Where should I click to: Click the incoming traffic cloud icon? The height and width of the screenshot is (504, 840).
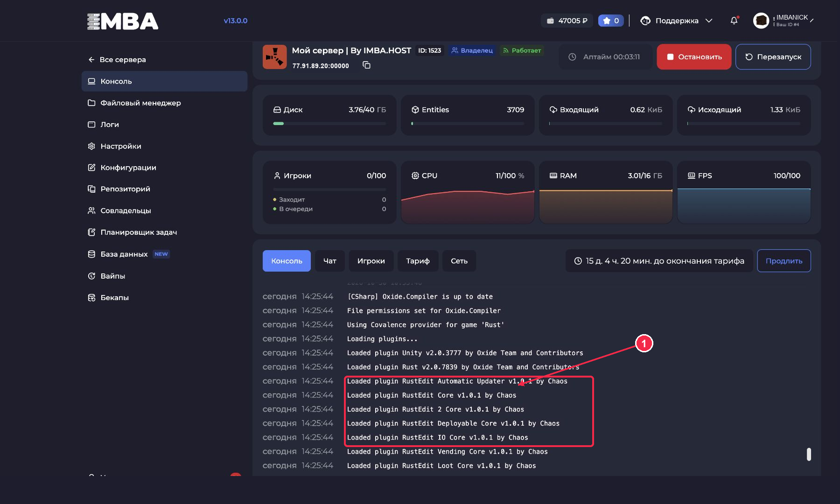pyautogui.click(x=553, y=110)
